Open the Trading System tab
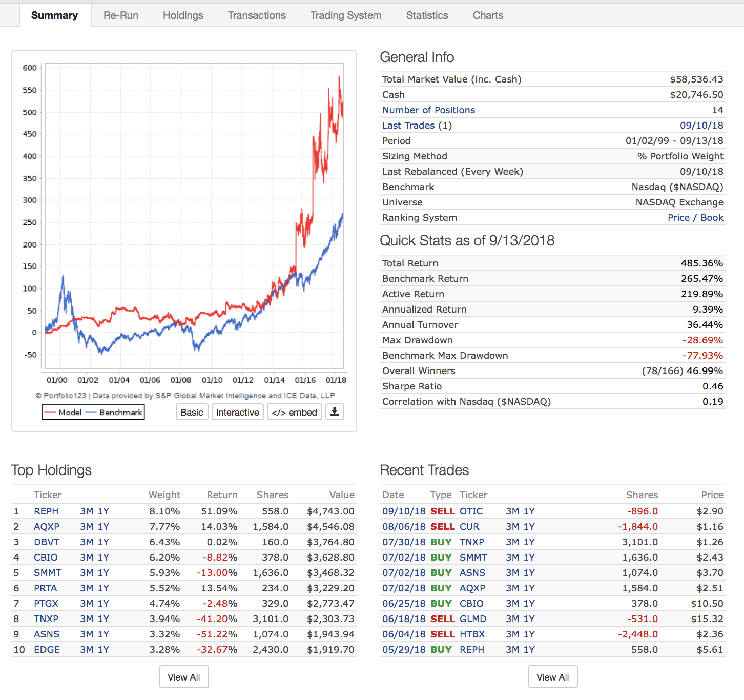This screenshot has height=700, width=744. point(345,15)
